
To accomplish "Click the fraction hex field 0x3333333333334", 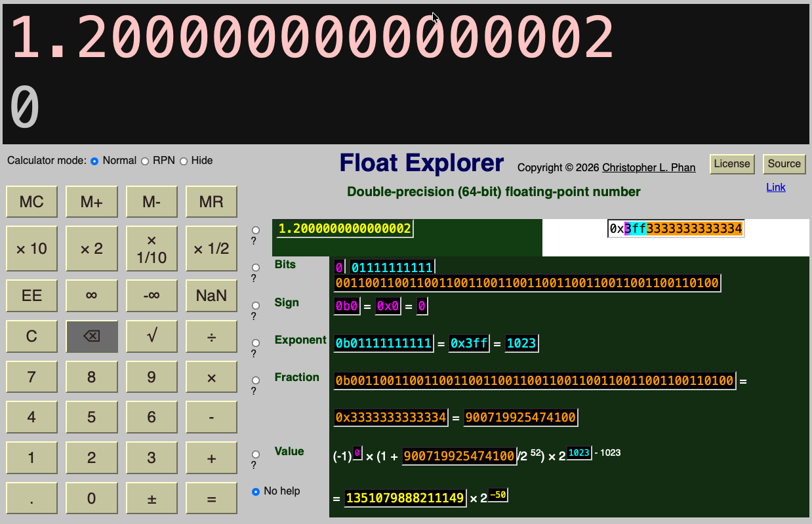I will tap(391, 417).
